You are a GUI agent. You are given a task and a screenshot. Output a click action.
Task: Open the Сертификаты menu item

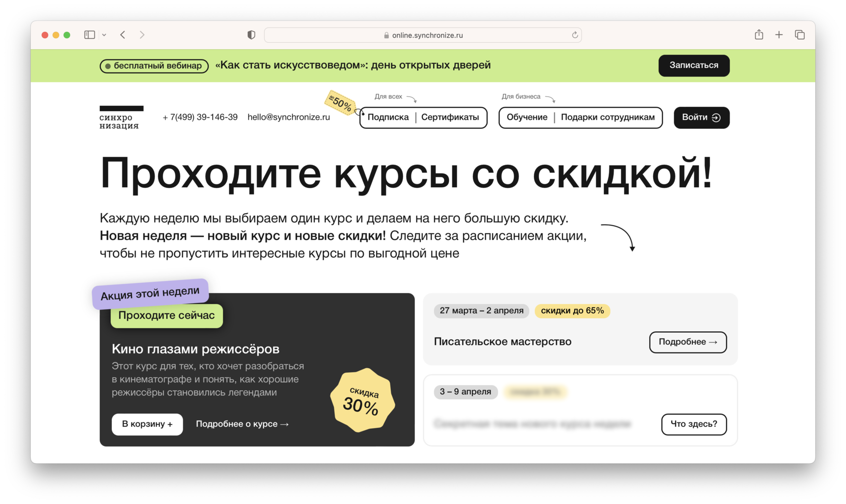[450, 117]
